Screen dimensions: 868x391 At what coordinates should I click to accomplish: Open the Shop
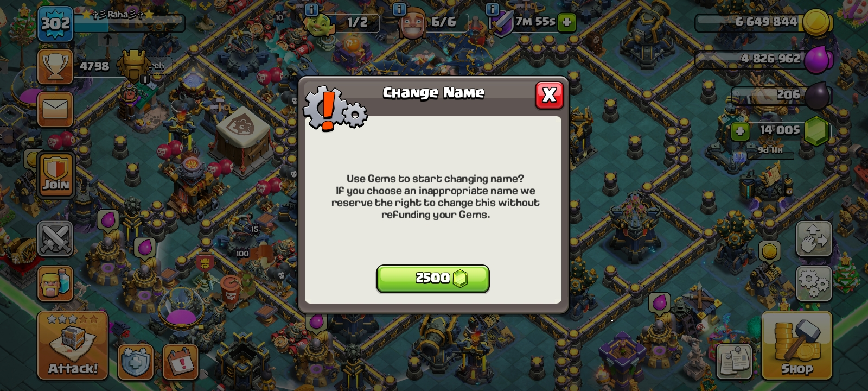(x=796, y=345)
